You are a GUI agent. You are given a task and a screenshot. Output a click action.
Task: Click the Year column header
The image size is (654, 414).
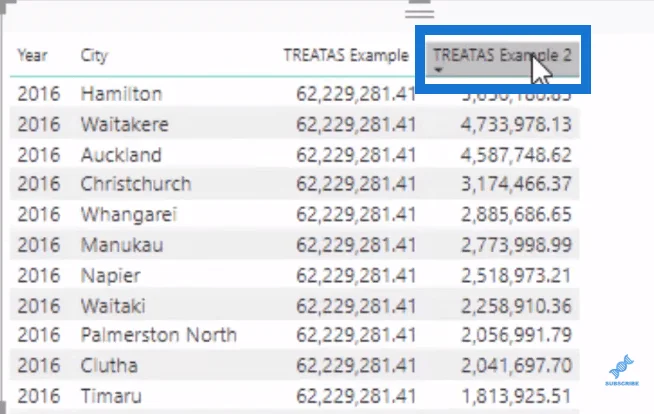pyautogui.click(x=32, y=55)
